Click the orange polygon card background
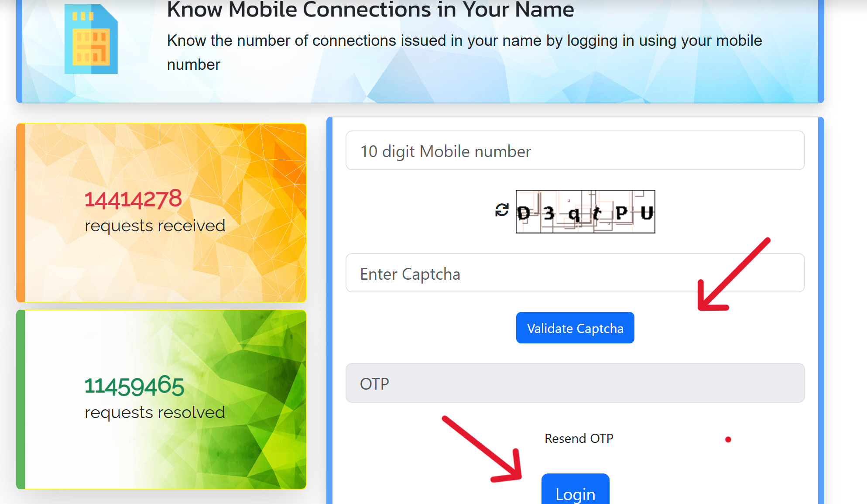The image size is (867, 504). 161,213
